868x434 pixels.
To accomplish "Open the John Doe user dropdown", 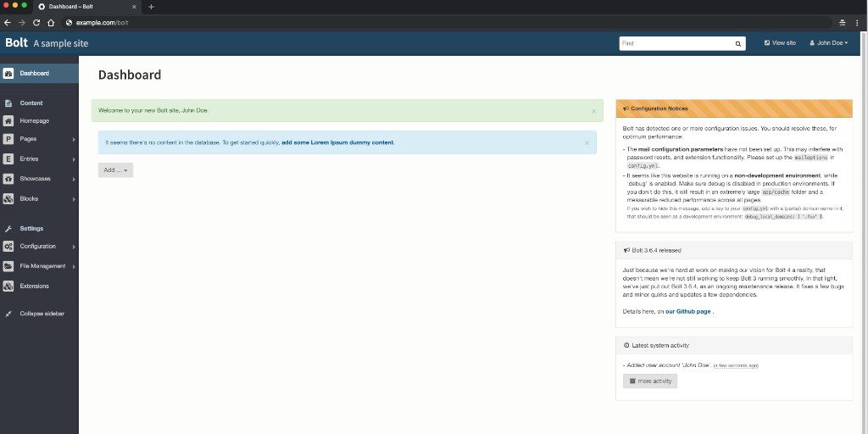I will [829, 43].
